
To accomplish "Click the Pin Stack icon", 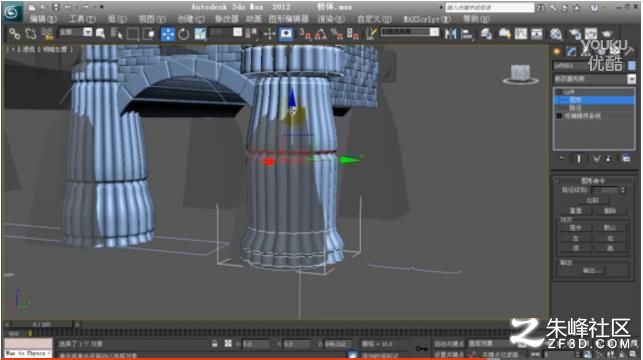I will point(562,158).
